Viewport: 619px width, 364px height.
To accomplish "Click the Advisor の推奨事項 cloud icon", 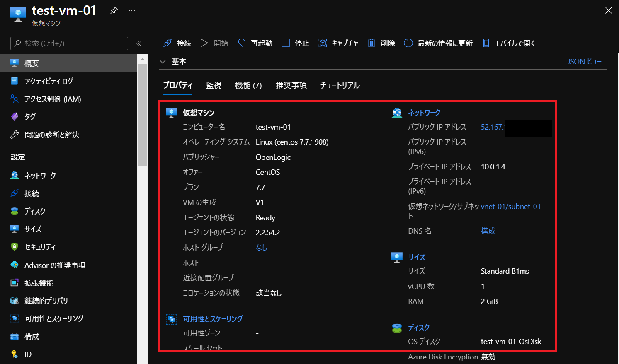I will click(15, 265).
